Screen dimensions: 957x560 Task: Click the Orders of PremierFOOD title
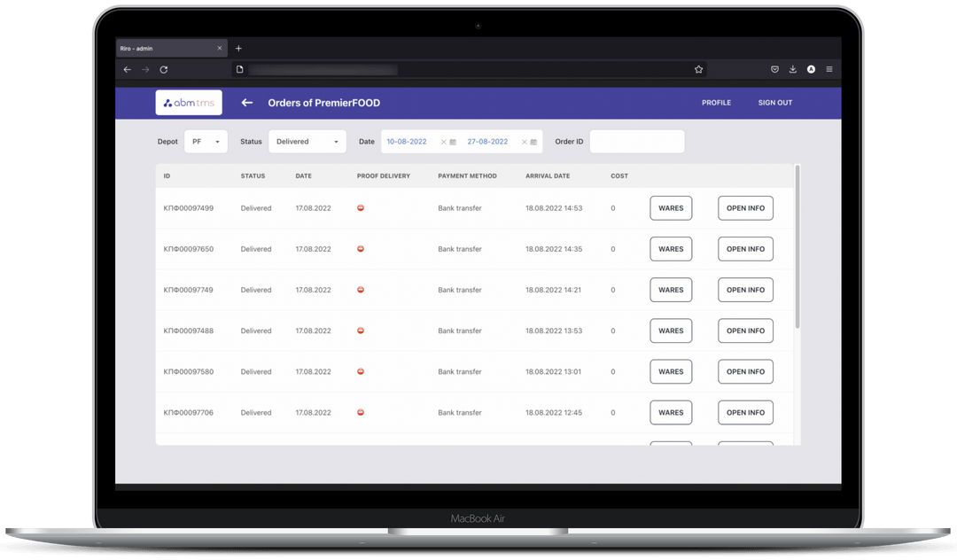(x=324, y=103)
